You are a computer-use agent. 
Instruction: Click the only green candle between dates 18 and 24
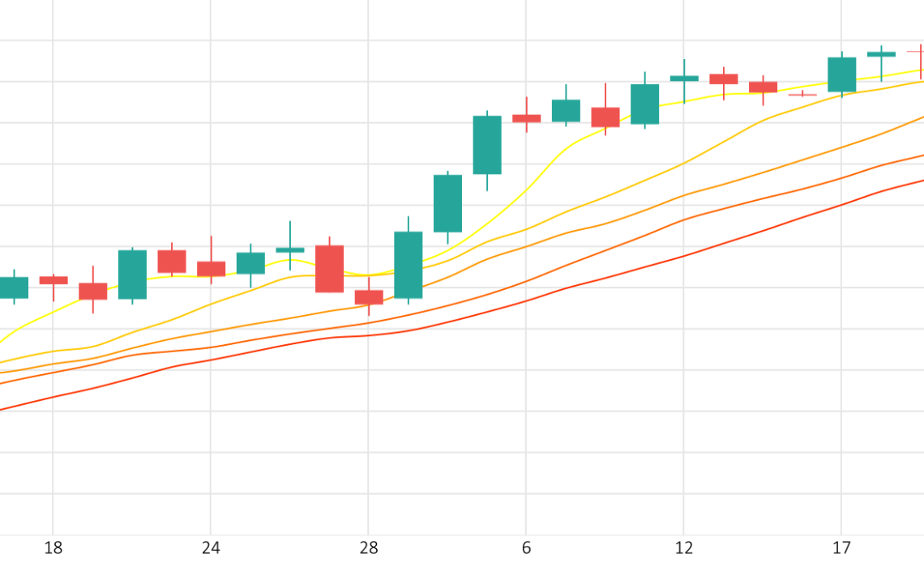133,275
